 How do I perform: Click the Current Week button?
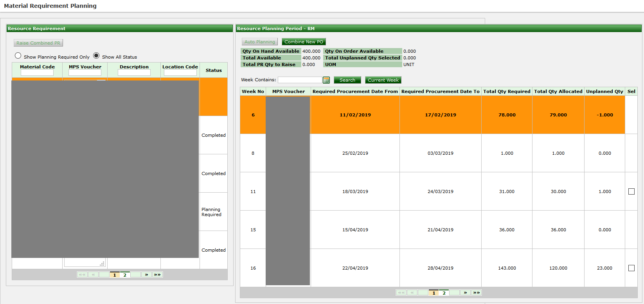point(383,80)
